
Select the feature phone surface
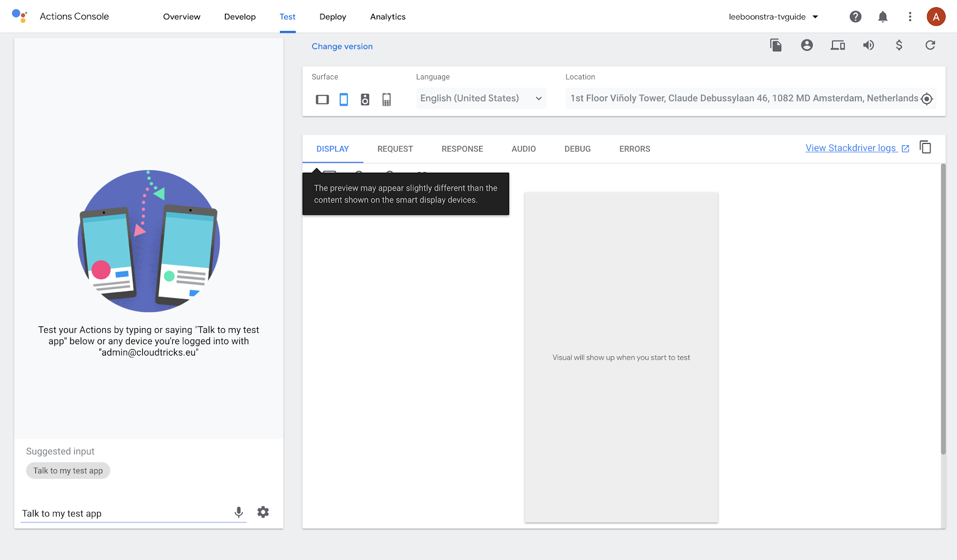click(386, 99)
